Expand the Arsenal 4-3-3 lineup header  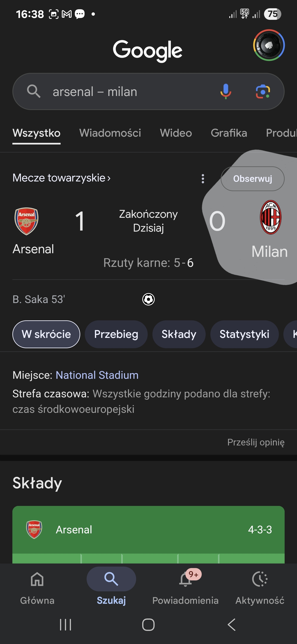148,529
